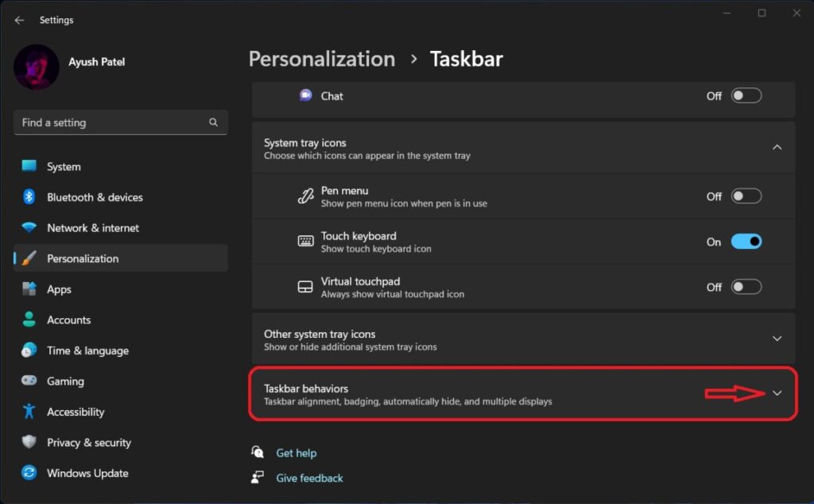Click the Pen menu icon
The image size is (814, 504).
[305, 196]
